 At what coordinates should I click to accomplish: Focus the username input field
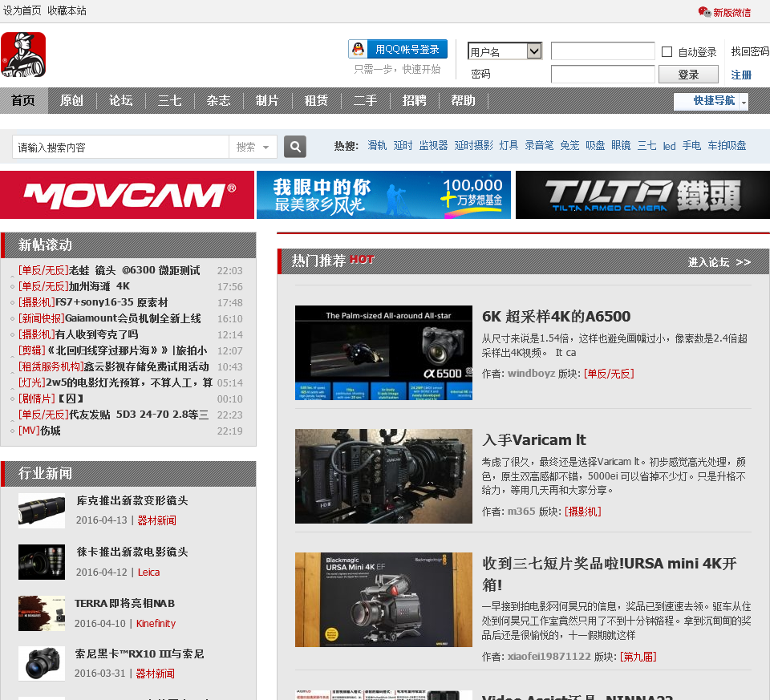[602, 51]
